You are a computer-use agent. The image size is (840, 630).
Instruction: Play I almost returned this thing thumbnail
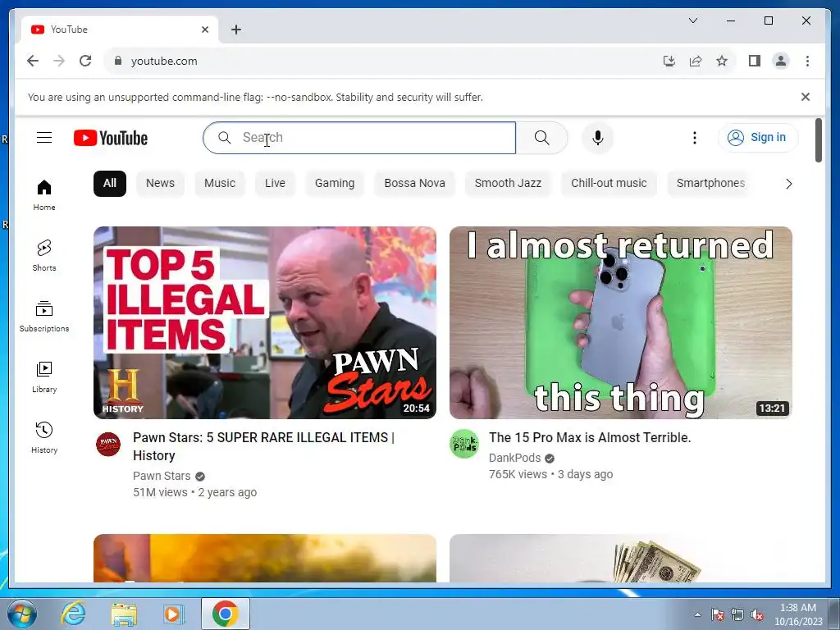click(x=621, y=322)
